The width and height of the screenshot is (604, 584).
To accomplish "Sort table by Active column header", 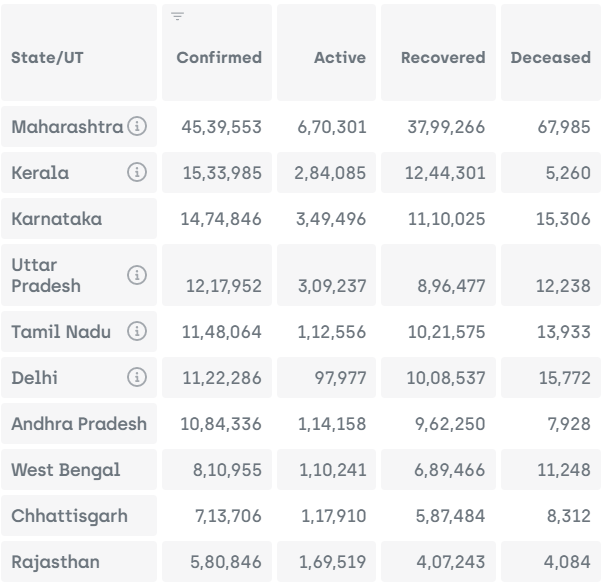I will 340,58.
